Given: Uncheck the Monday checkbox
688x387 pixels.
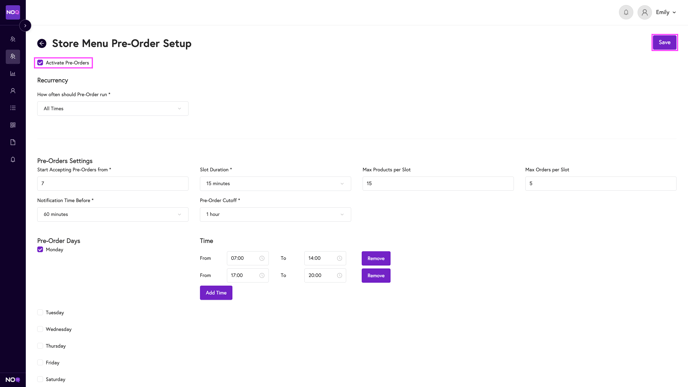Looking at the screenshot, I should [40, 250].
